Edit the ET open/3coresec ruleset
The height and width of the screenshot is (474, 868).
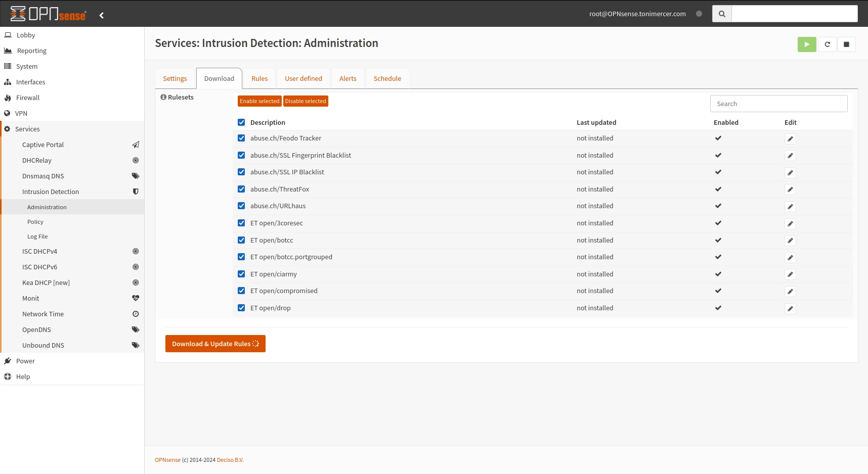coord(790,224)
